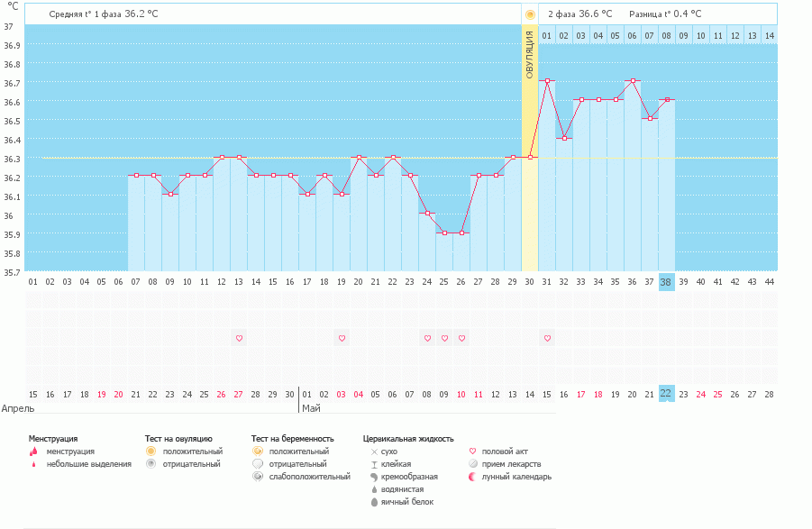Click the phase 2 day 08 header cell
812x529 pixels.
click(x=666, y=35)
